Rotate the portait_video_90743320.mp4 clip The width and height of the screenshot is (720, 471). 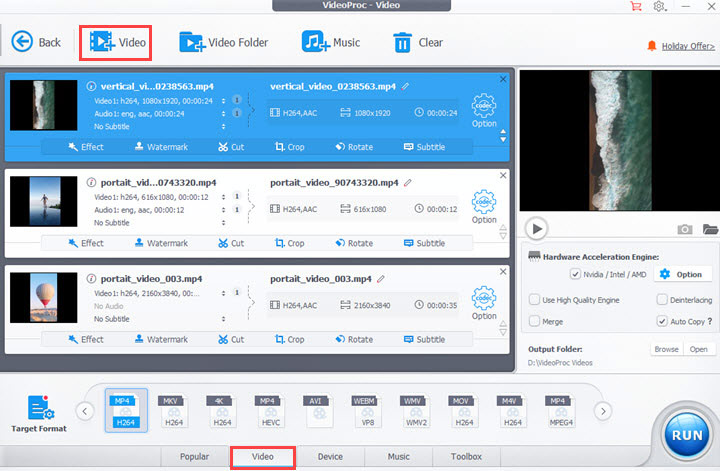click(x=354, y=243)
